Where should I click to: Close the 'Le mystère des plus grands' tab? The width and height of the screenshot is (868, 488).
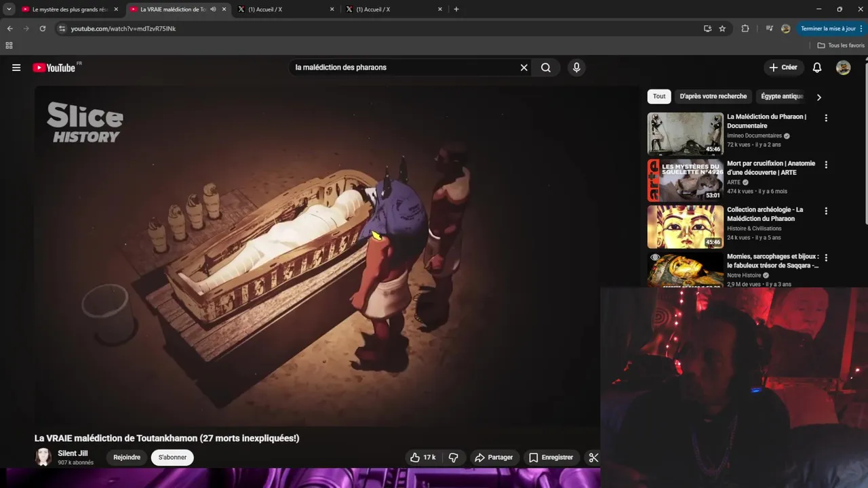[x=116, y=9]
